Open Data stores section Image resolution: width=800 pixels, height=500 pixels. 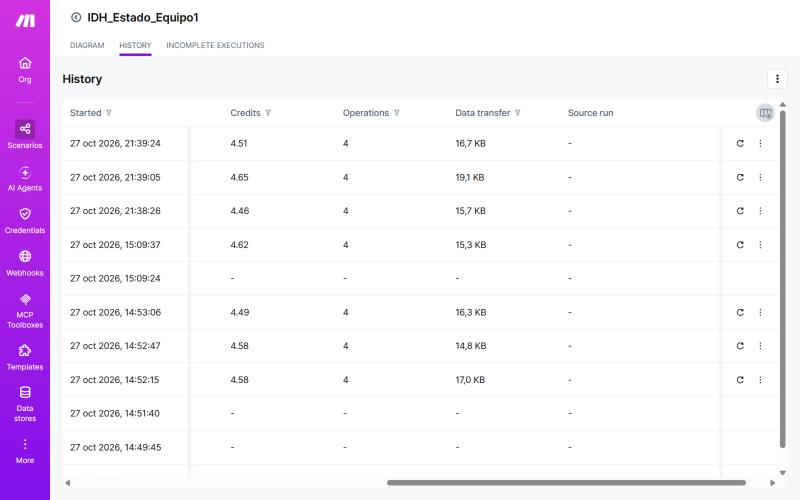[25, 405]
